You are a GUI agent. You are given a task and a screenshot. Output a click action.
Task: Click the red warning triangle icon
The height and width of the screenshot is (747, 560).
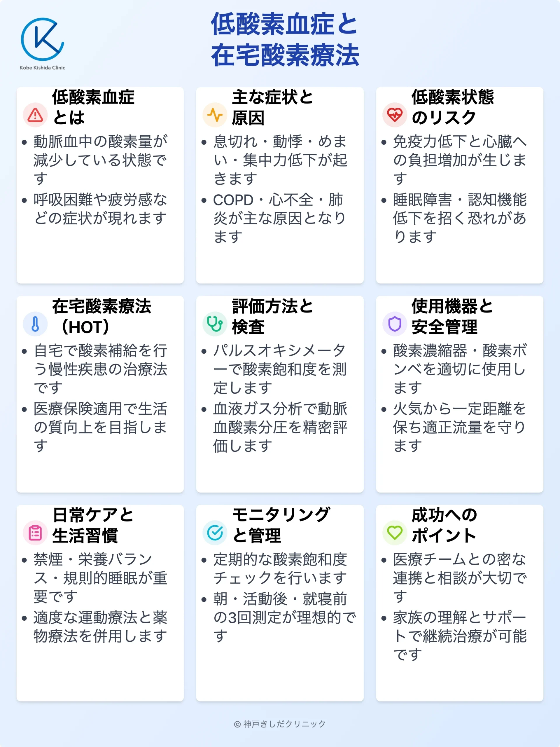tap(35, 115)
